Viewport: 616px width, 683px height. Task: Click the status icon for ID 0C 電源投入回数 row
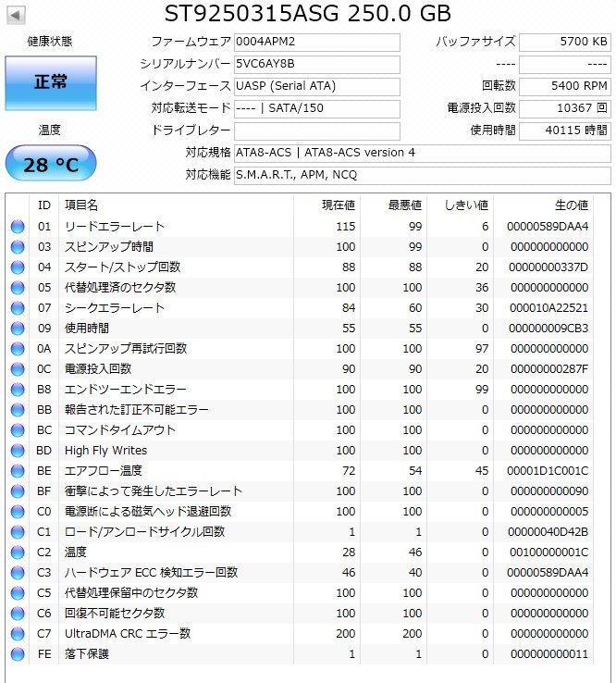pyautogui.click(x=18, y=369)
